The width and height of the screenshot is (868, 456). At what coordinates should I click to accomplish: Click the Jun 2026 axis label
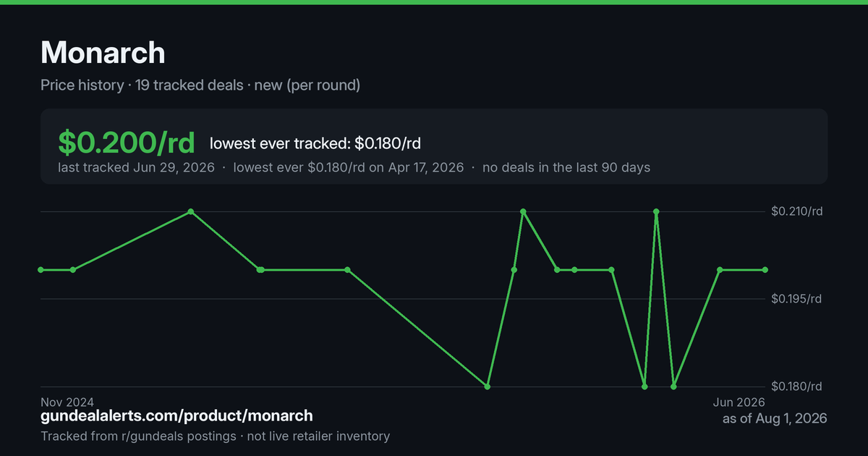tap(740, 402)
